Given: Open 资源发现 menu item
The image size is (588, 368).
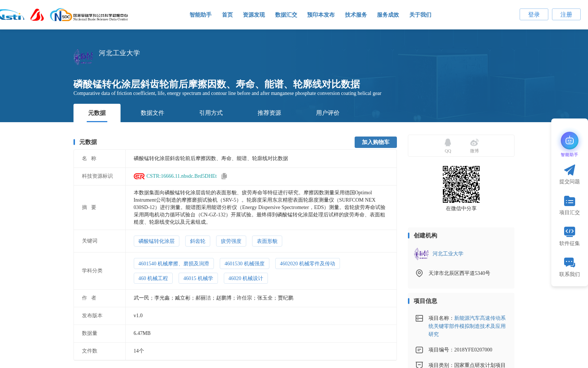Looking at the screenshot, I should pos(254,15).
